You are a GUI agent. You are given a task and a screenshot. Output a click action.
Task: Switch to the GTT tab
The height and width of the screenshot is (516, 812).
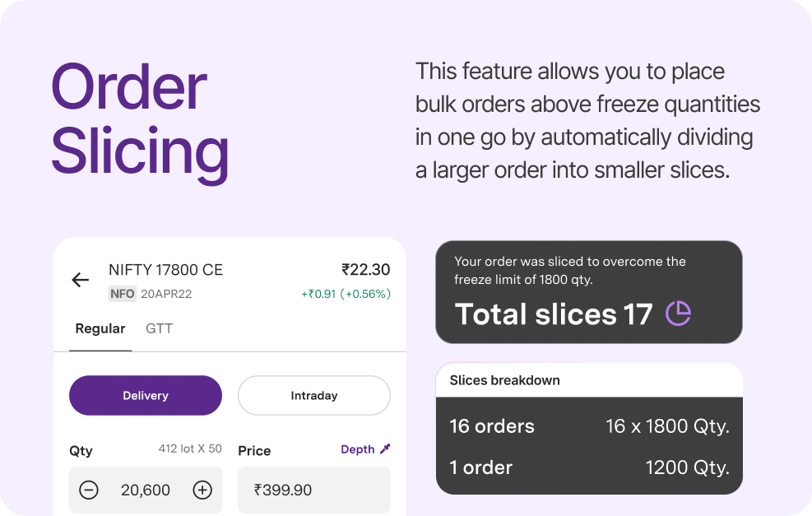click(159, 329)
